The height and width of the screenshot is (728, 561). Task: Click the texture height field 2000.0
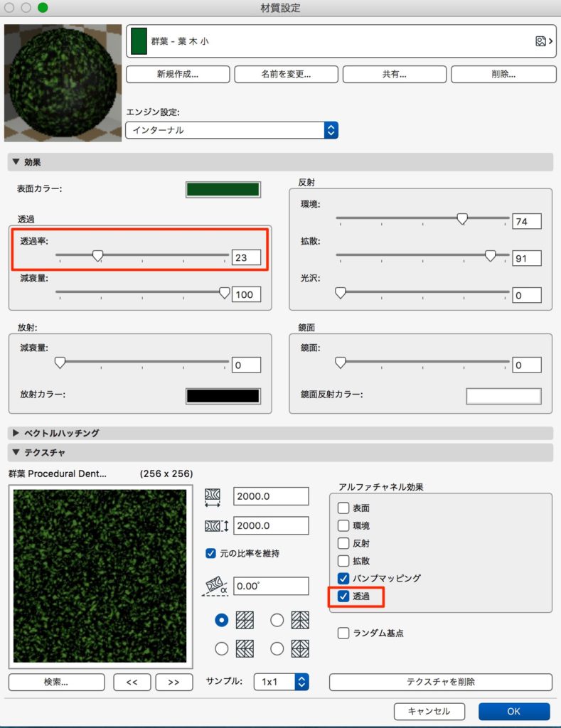[x=271, y=525]
